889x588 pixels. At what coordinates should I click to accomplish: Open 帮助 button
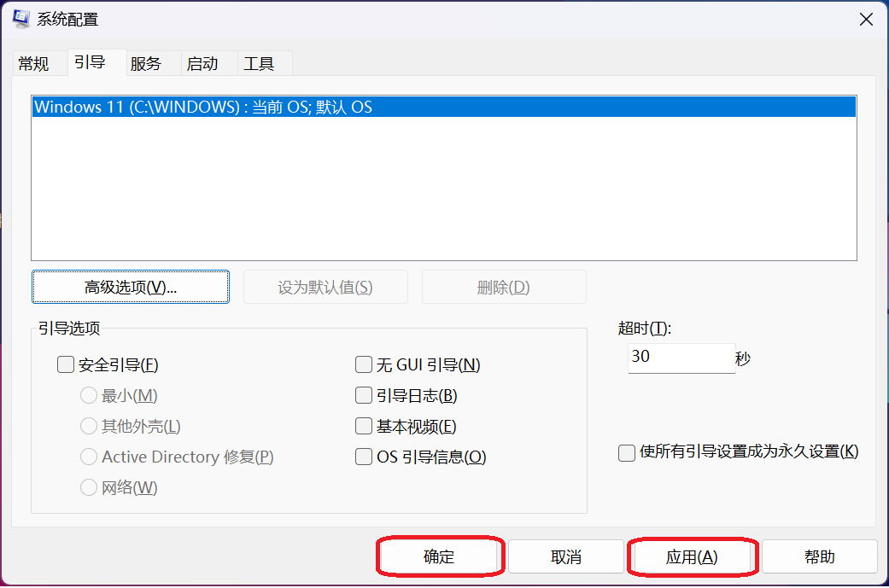pos(819,556)
